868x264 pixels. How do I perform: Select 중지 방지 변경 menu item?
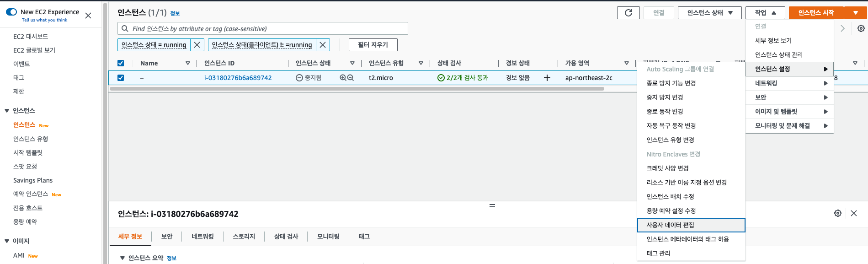tap(691, 97)
